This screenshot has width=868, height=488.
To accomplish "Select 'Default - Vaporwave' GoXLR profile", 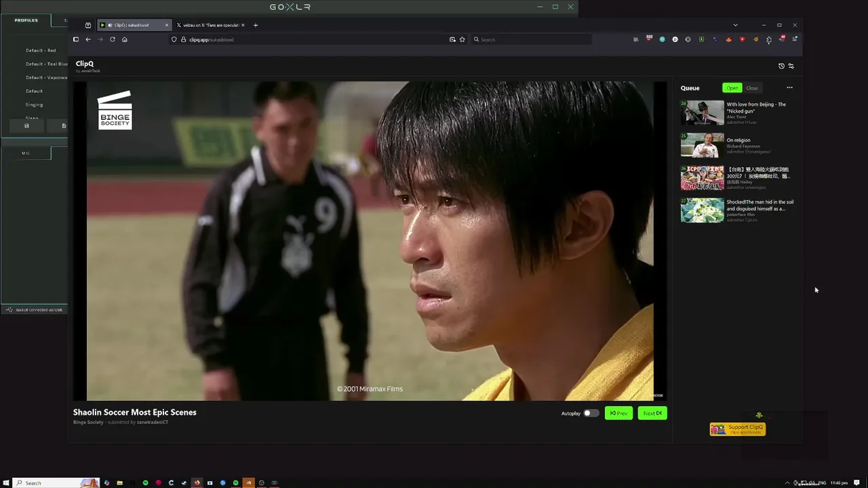I will (x=46, y=77).
